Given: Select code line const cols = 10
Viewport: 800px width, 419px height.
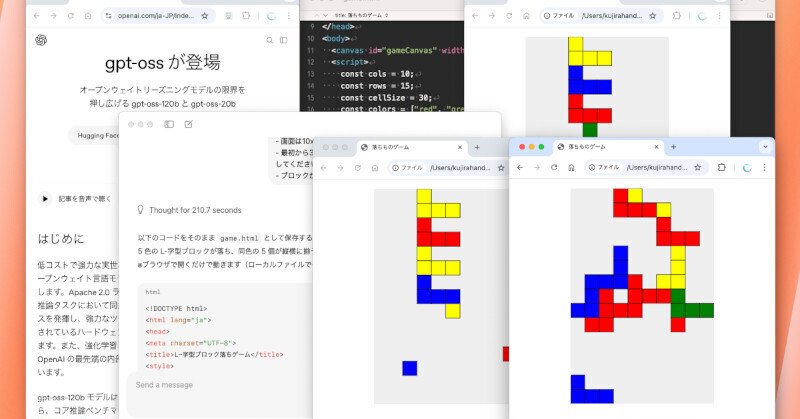Looking at the screenshot, I should tap(377, 74).
